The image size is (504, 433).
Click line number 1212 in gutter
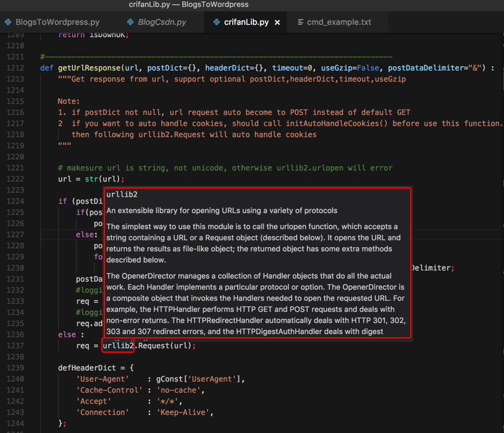(x=15, y=68)
